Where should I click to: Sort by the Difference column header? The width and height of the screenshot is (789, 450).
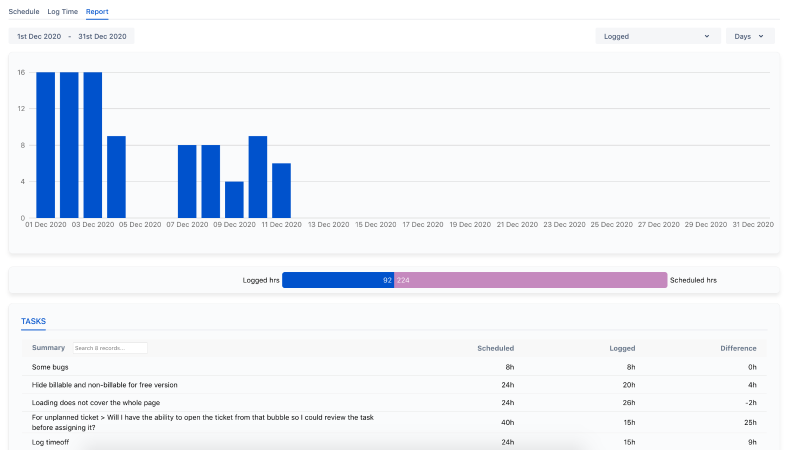coord(738,348)
